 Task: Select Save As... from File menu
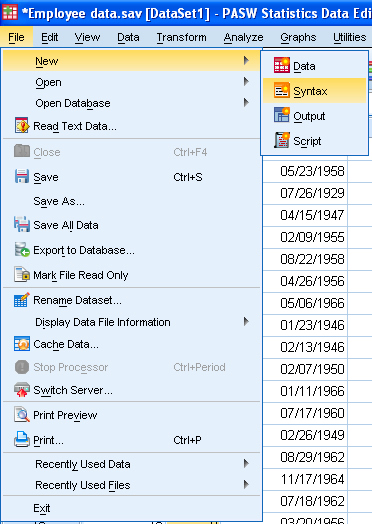click(x=131, y=201)
